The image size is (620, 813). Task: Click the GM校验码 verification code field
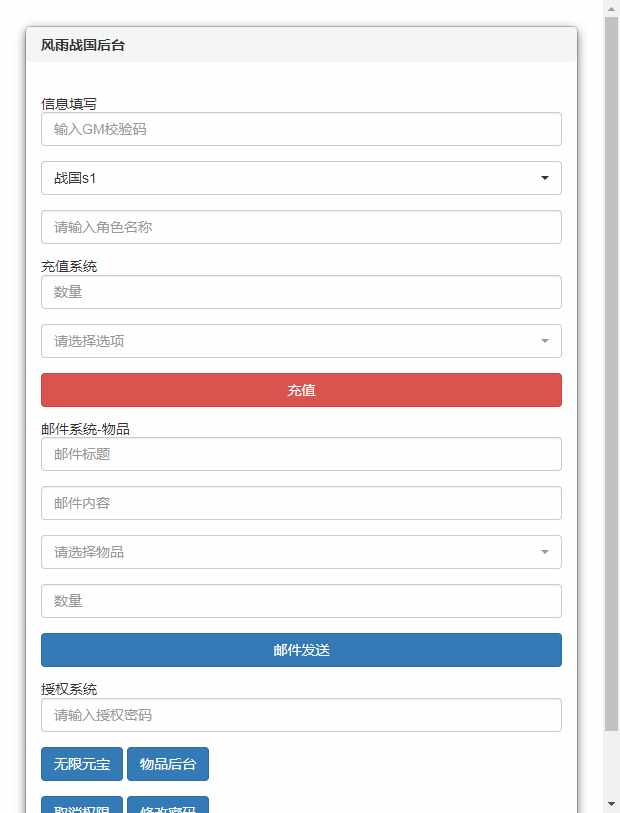300,129
